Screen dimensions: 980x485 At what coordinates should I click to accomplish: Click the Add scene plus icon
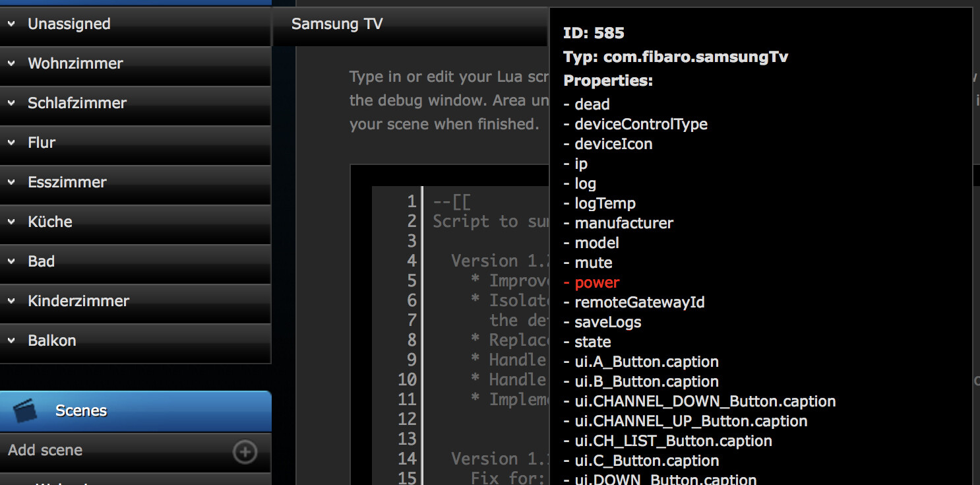click(x=245, y=452)
